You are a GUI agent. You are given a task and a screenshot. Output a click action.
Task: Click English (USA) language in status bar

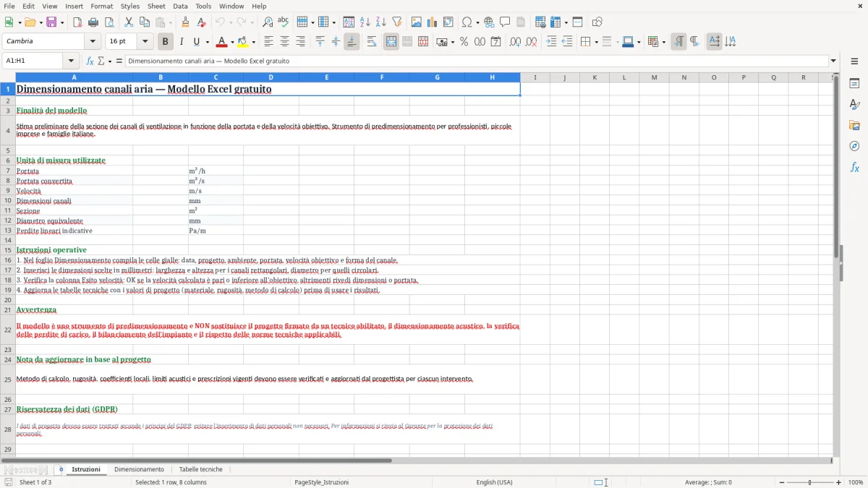point(494,482)
